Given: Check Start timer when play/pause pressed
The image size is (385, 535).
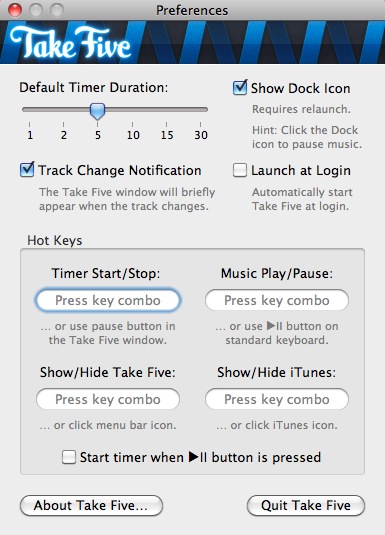Looking at the screenshot, I should (69, 457).
